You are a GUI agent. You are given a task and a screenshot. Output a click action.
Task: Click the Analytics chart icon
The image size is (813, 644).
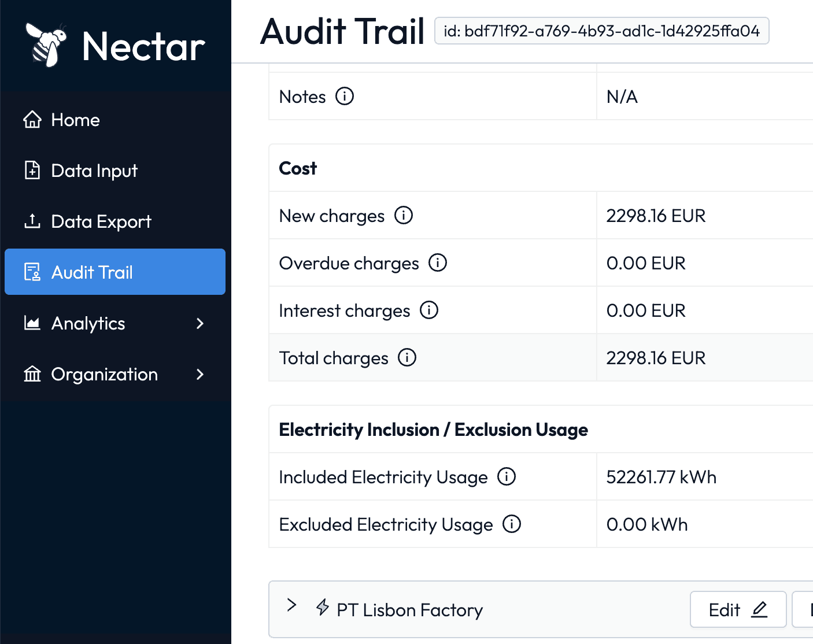[x=32, y=323]
